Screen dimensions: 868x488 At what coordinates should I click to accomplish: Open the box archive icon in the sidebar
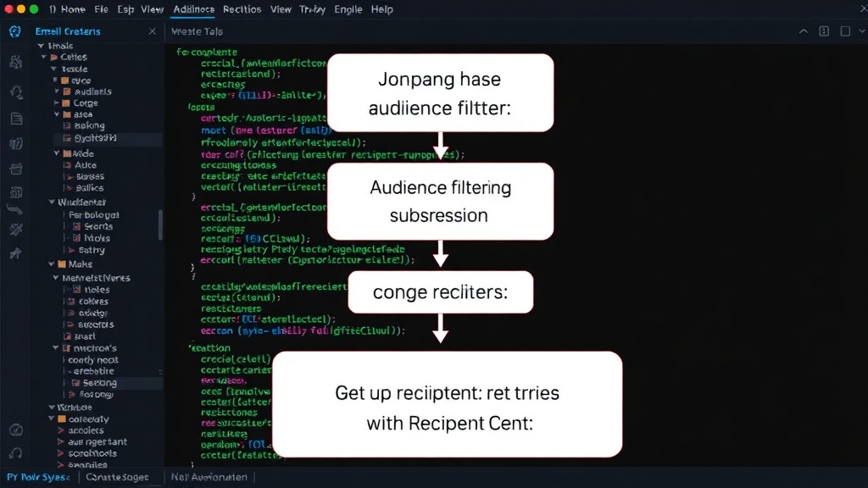[16, 169]
